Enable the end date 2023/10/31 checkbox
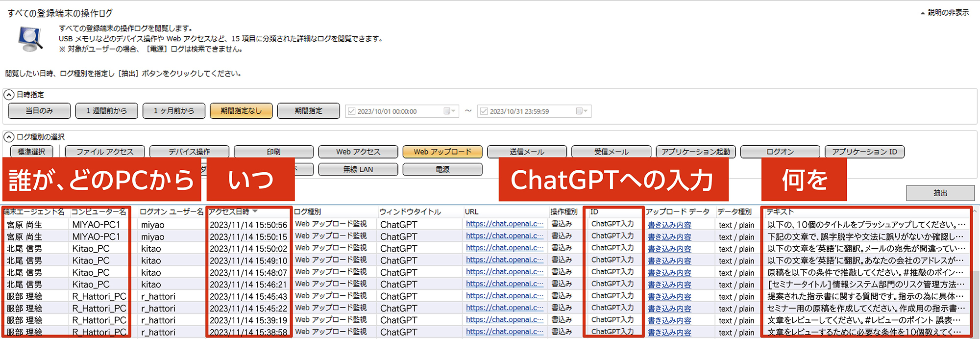Screen dimensions: 980x339 [x=484, y=111]
